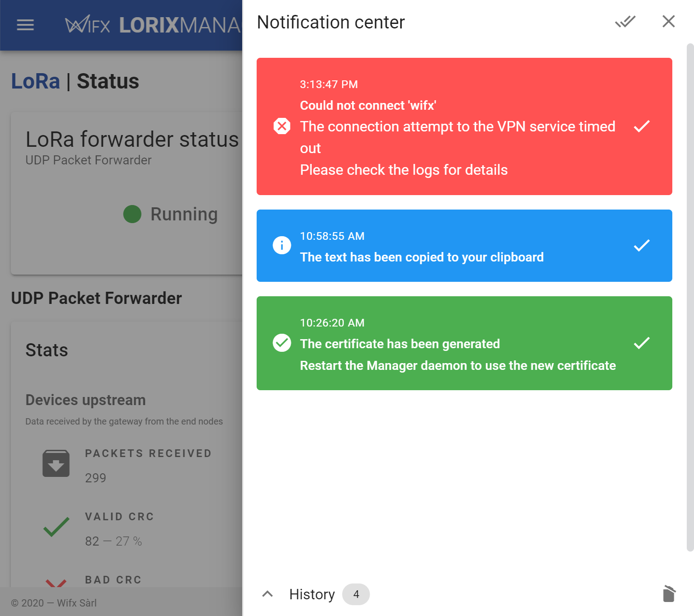Dismiss the certificate generated notification
Screen dimensions: 694x616
(642, 343)
